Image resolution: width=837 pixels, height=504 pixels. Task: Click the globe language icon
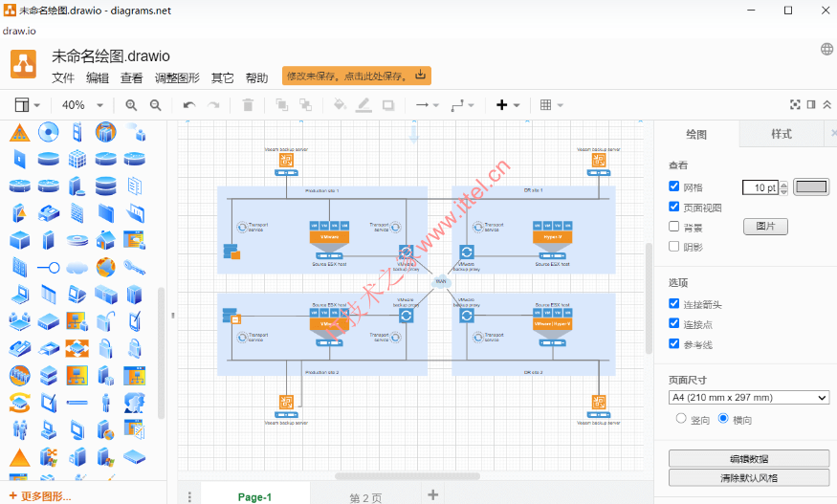pos(826,49)
